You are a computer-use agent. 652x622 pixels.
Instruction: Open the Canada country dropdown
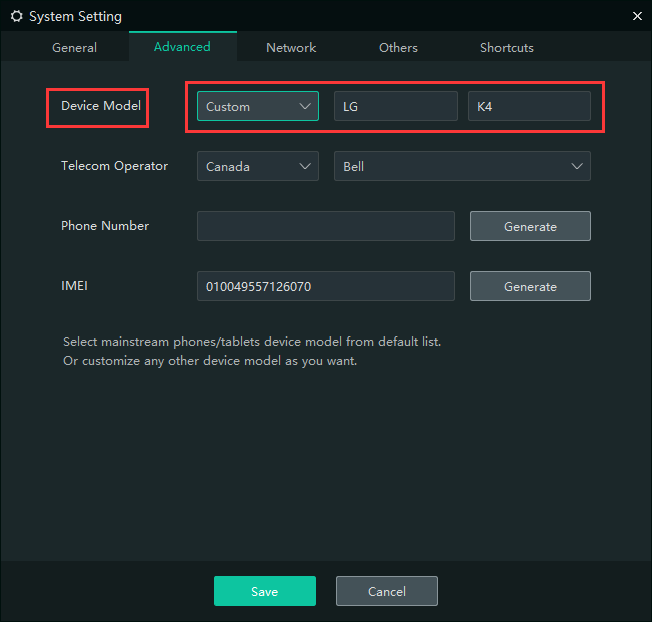pos(258,166)
